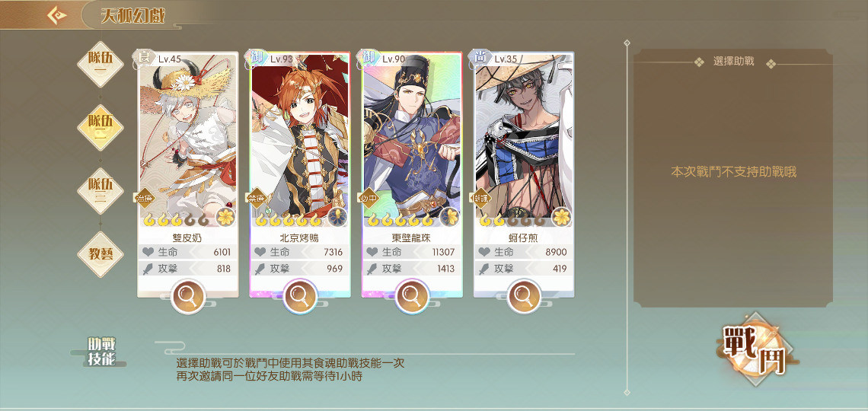Click the dark flower badge on 北京烤鴨

coord(337,217)
